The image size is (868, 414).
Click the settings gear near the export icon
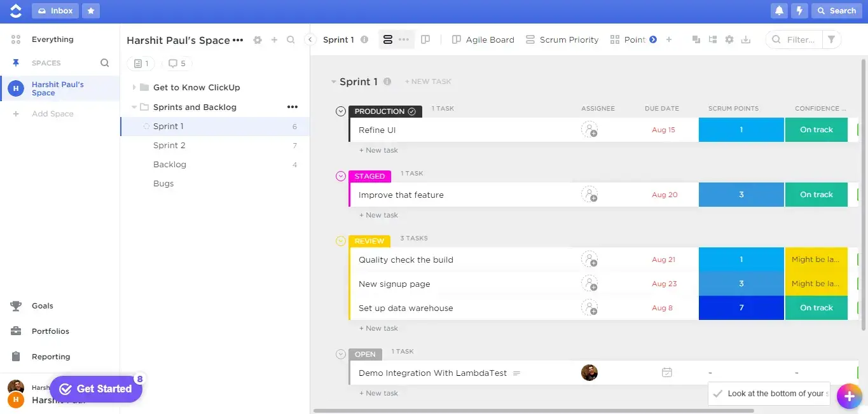click(x=729, y=39)
